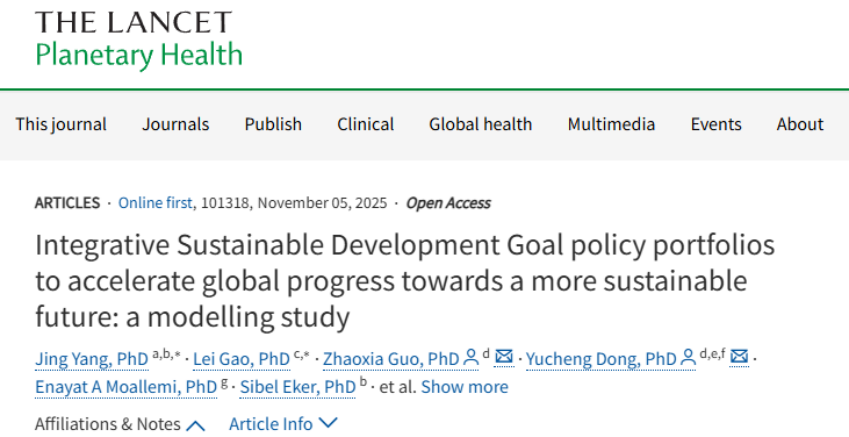Show more authors in list
Screen dimensions: 849x437
[464, 386]
